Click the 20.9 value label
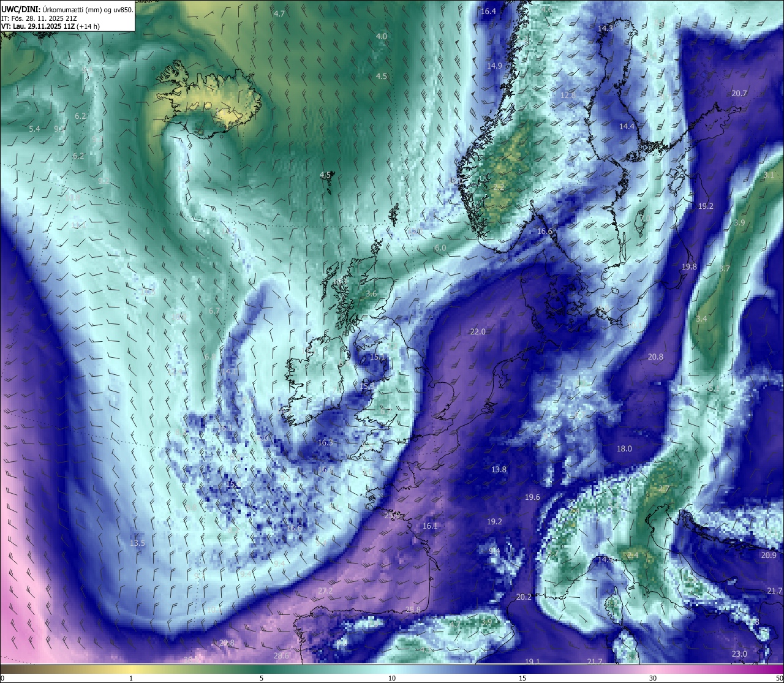This screenshot has height=683, width=784. coord(769,555)
